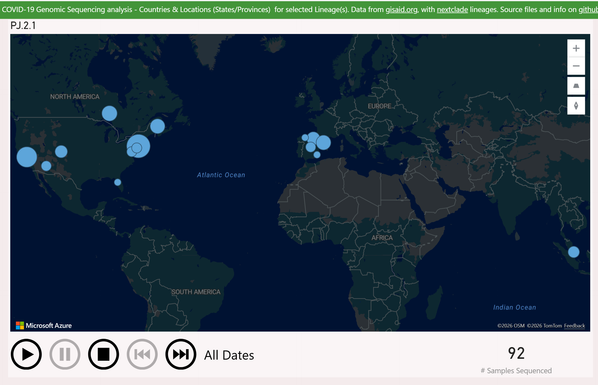Go back to the previous date frame
The height and width of the screenshot is (385, 598).
click(142, 354)
